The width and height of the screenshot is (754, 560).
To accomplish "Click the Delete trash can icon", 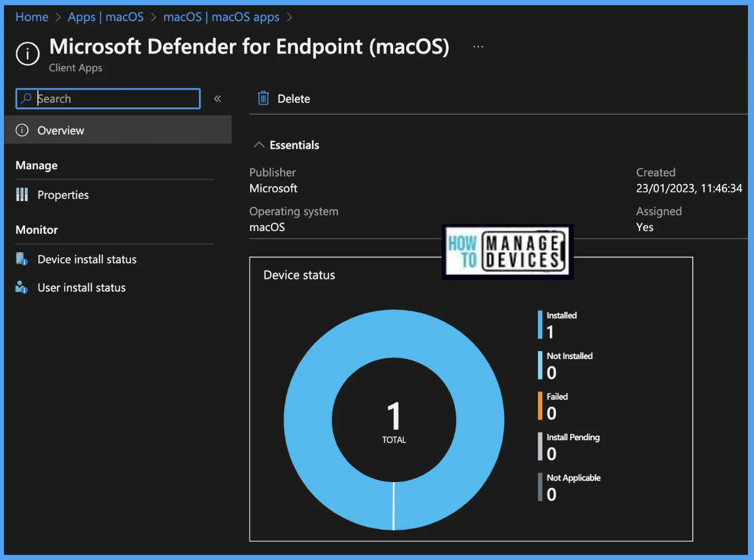I will [263, 99].
